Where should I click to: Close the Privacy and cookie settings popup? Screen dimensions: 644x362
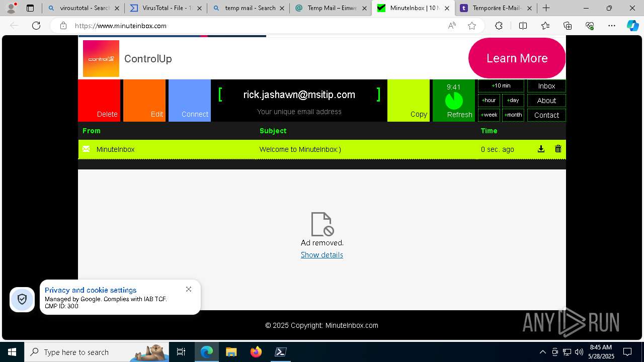point(189,289)
